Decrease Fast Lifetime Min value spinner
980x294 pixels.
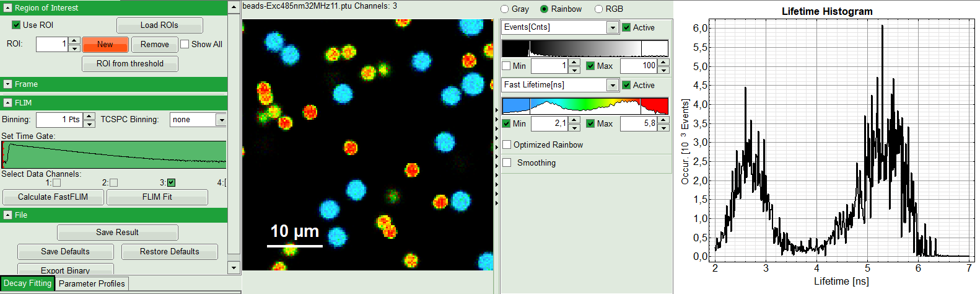574,127
